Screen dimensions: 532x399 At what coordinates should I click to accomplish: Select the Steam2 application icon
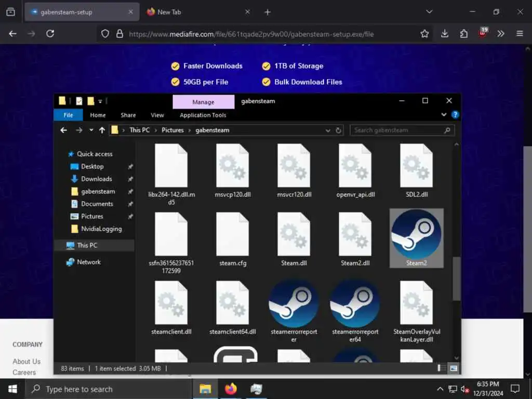point(416,238)
